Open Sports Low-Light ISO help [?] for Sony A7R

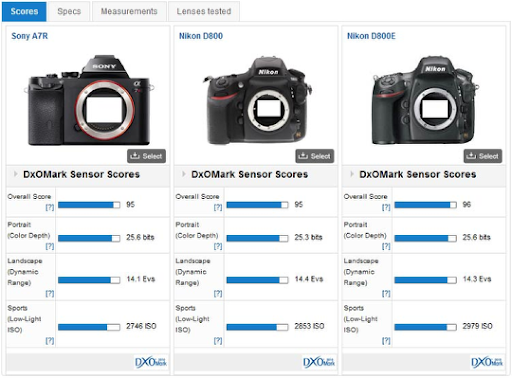(x=50, y=341)
